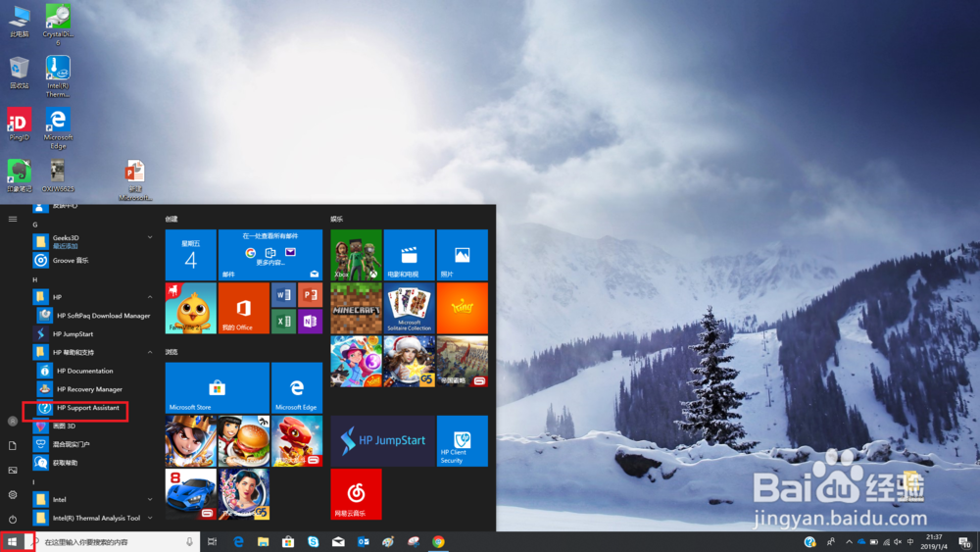
Task: Jump to letter H section header
Action: pyautogui.click(x=35, y=279)
